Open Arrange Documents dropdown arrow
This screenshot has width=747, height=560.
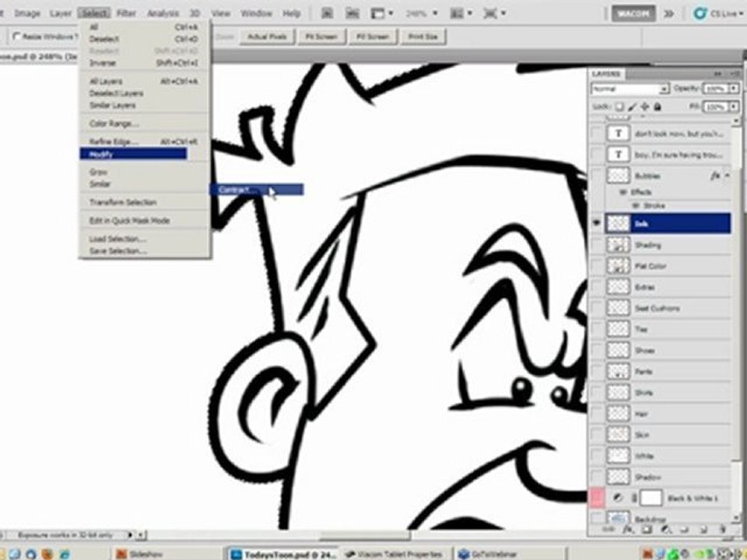point(469,13)
